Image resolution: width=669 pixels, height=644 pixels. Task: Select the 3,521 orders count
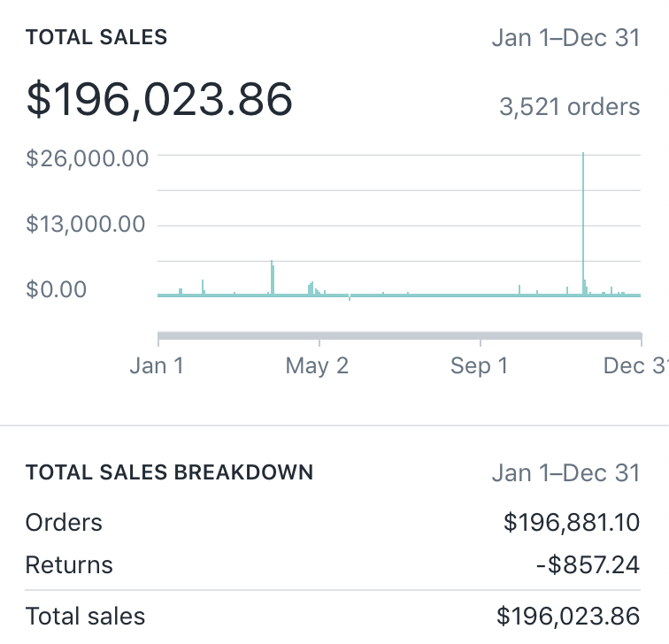569,107
